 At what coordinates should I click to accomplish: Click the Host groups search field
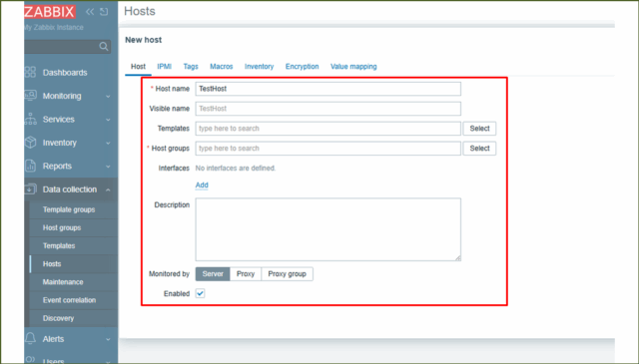(328, 149)
